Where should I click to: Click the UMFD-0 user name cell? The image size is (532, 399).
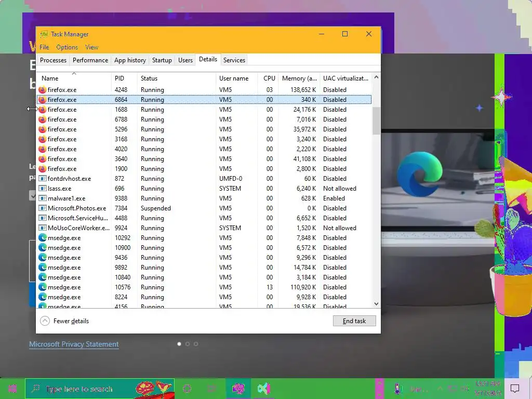(231, 179)
